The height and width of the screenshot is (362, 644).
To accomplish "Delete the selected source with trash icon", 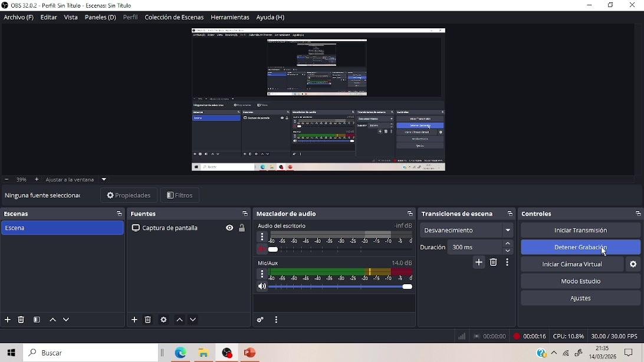I will 148,320.
